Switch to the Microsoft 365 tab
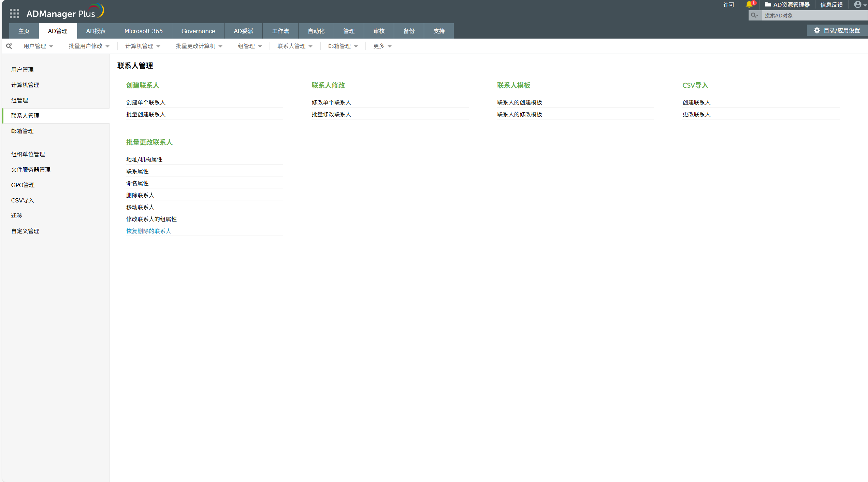The width and height of the screenshot is (868, 482). [x=143, y=31]
